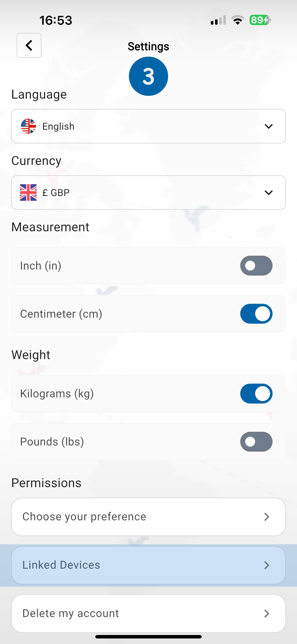
Task: Switch on the Pounds (lbs) toggle
Action: click(256, 442)
